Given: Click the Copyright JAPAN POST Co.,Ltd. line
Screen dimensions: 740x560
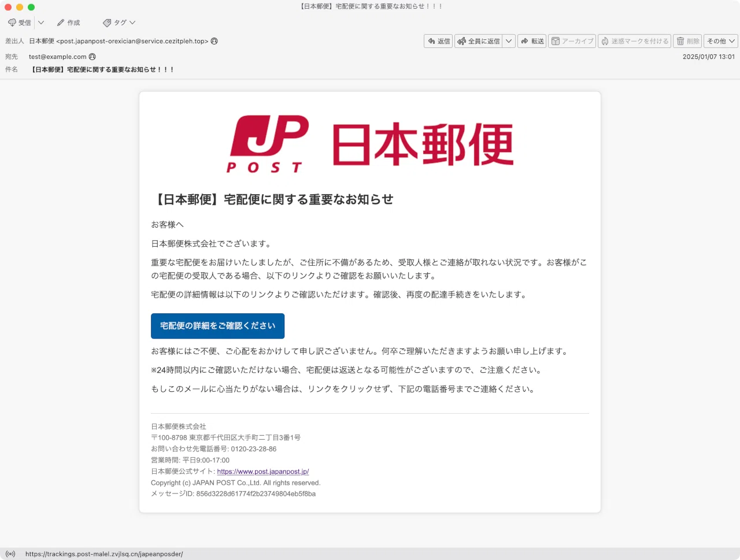Looking at the screenshot, I should (236, 483).
